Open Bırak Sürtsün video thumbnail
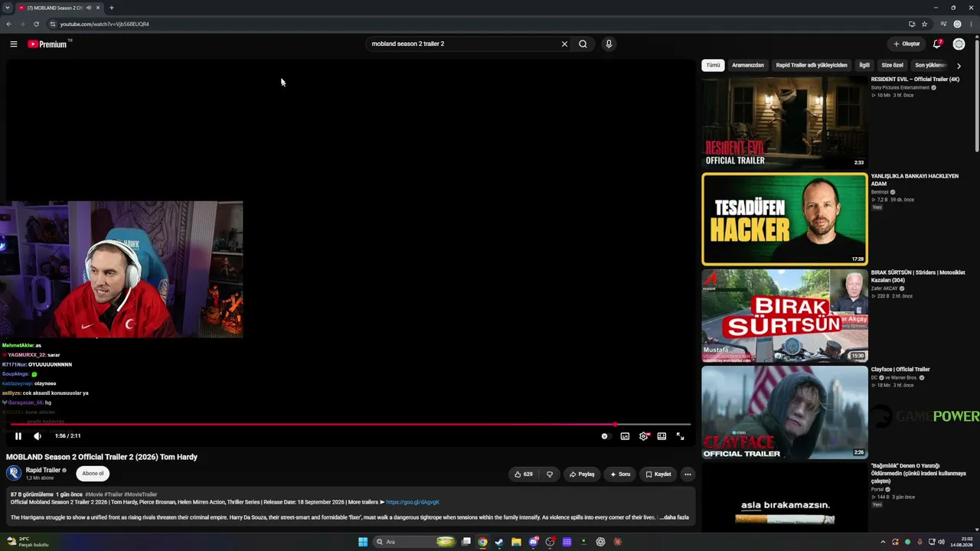Image resolution: width=980 pixels, height=551 pixels. tap(785, 315)
